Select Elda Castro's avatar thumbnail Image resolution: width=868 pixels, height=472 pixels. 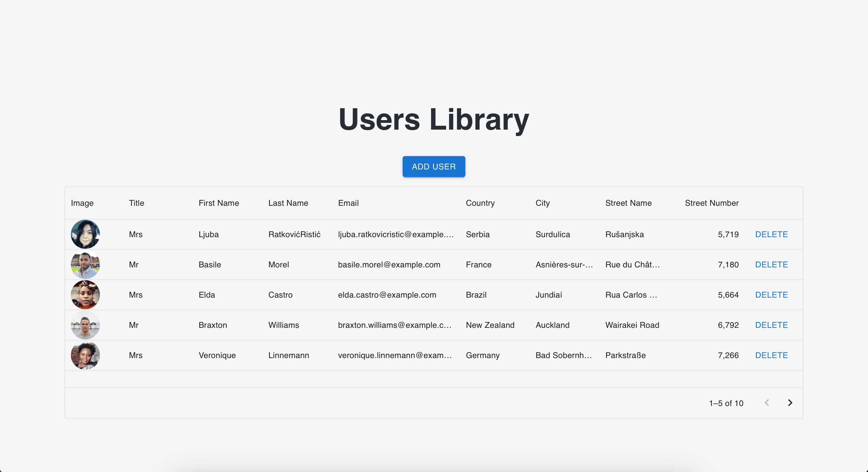(85, 295)
